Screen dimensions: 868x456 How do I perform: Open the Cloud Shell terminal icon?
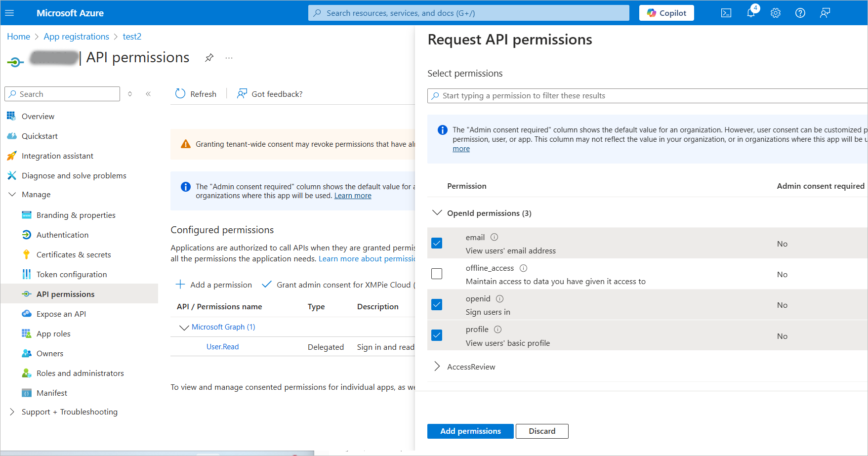(726, 13)
